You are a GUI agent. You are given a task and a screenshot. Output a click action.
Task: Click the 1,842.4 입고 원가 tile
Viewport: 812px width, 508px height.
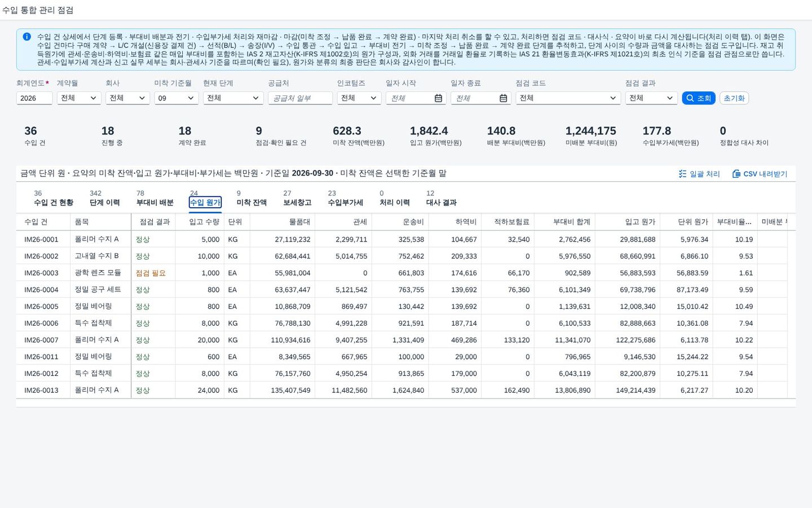click(435, 136)
